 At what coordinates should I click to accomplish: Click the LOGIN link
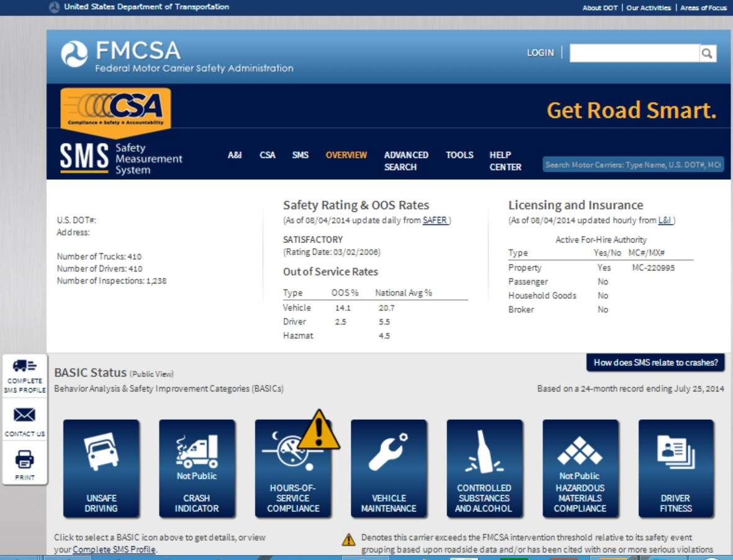tap(539, 53)
